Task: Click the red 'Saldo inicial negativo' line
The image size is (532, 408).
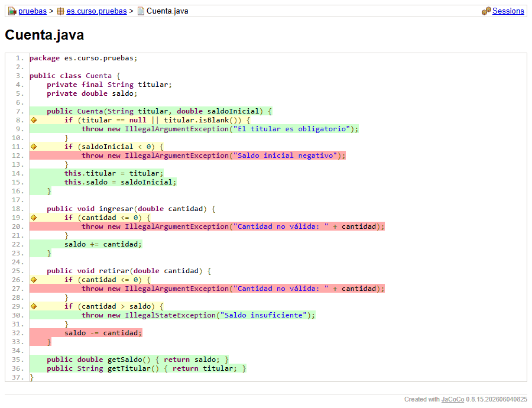Action: 187,156
